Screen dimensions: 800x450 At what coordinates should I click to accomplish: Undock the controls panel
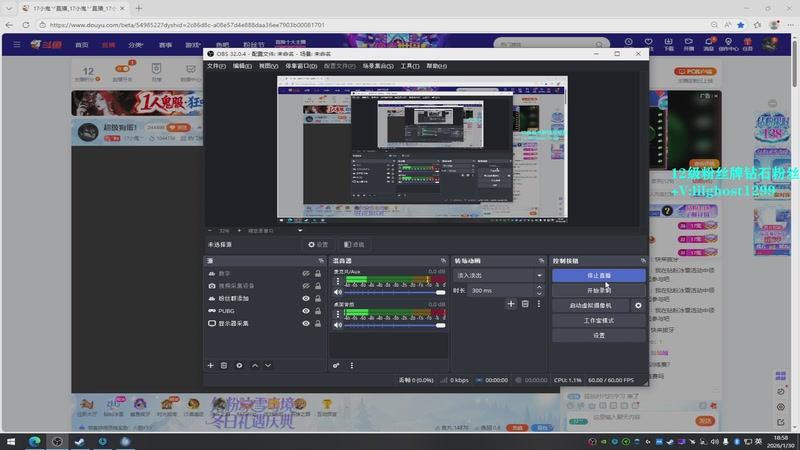click(643, 261)
